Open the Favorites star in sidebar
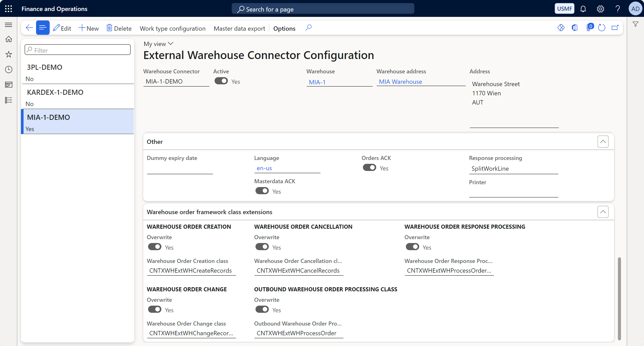This screenshot has height=346, width=644. (x=9, y=54)
